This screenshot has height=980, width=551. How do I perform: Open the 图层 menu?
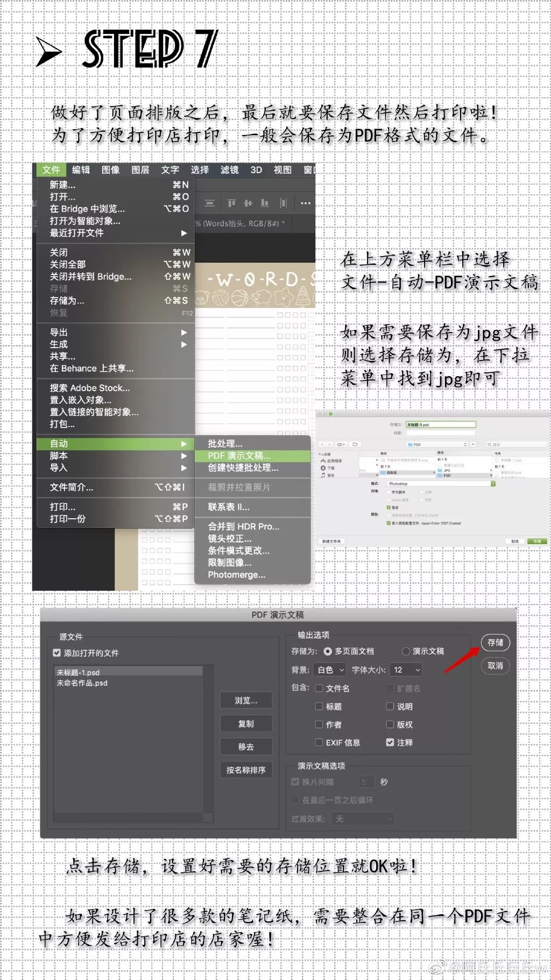click(140, 170)
